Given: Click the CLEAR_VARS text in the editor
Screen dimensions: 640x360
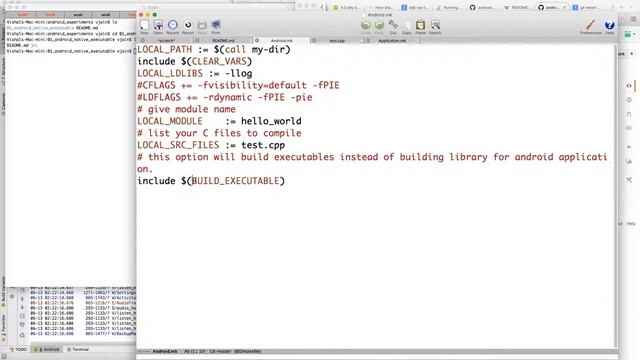Looking at the screenshot, I should (x=219, y=61).
